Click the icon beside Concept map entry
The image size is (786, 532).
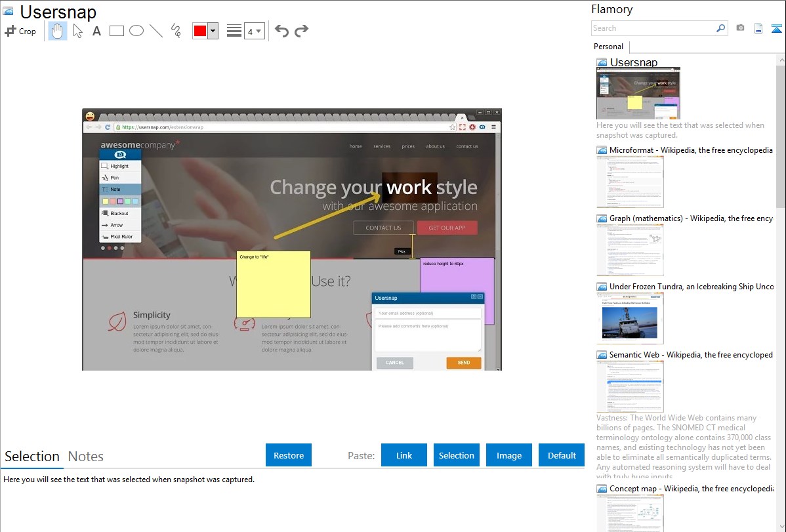point(602,489)
